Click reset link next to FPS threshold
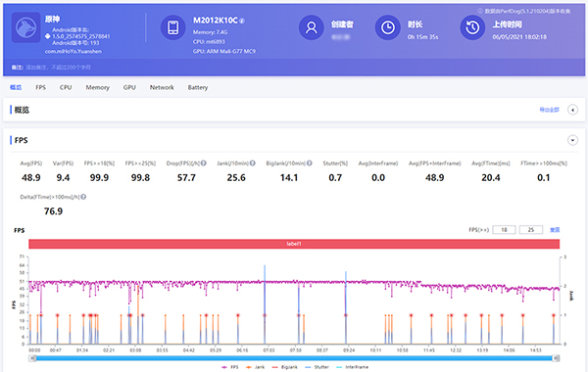 [x=555, y=230]
